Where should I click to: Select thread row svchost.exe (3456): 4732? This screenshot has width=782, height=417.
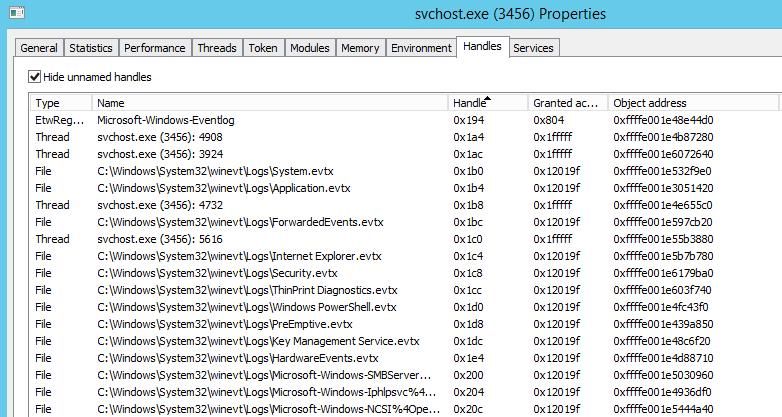pos(405,205)
